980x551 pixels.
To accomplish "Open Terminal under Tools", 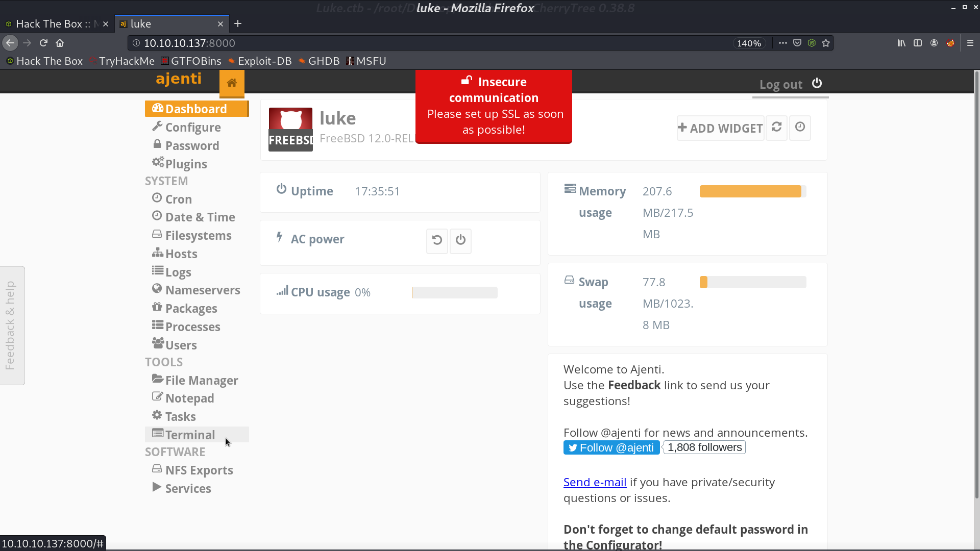I will pyautogui.click(x=197, y=435).
